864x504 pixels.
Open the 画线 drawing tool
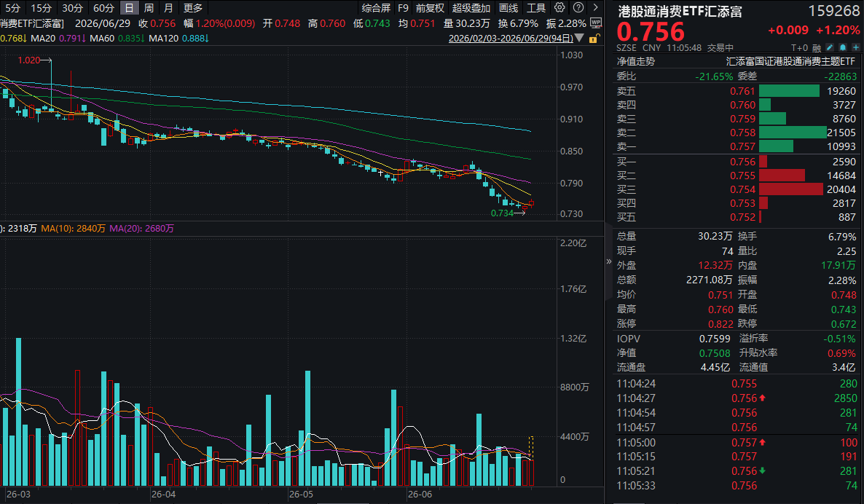coord(508,8)
